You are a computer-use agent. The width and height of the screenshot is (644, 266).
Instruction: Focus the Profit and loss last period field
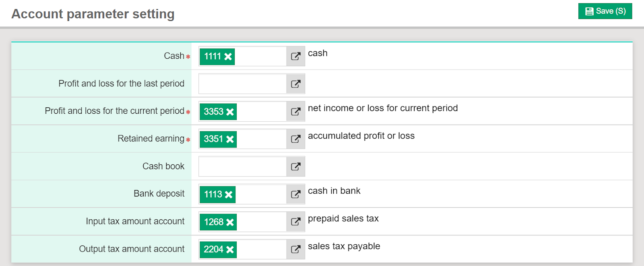coord(242,84)
